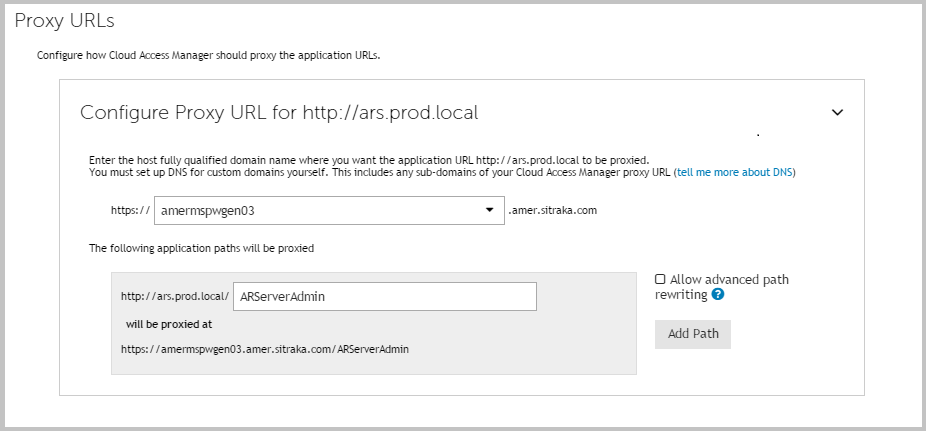
Task: Collapse the Configure Proxy URL panel chevron
Action: [x=837, y=113]
